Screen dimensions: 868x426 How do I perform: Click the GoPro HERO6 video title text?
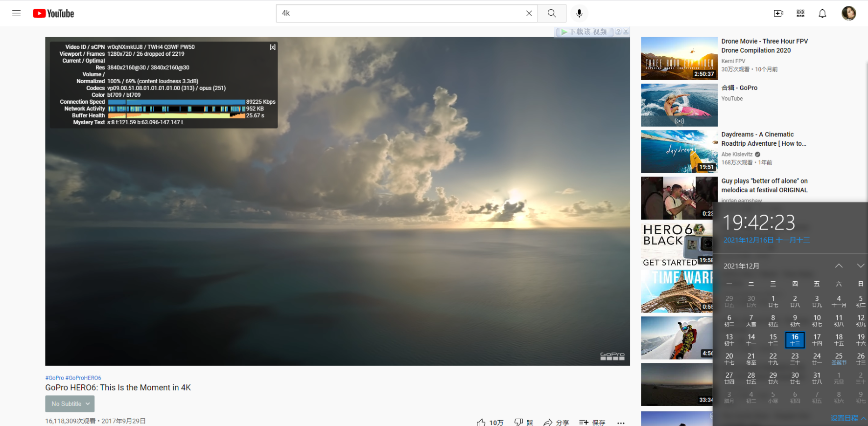pyautogui.click(x=118, y=388)
